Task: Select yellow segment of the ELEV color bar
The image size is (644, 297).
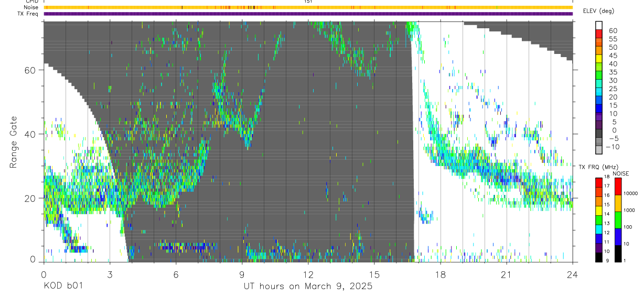Action: [599, 59]
